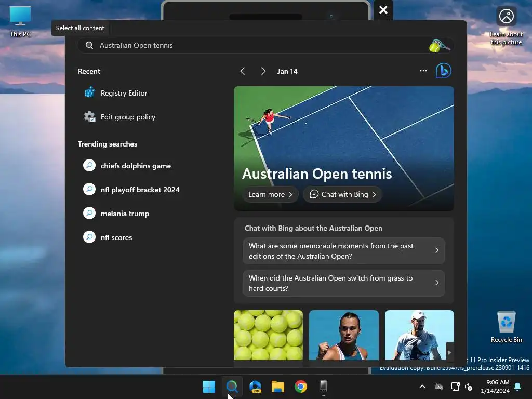Open the phone app icon on taskbar
The width and height of the screenshot is (532, 399).
pyautogui.click(x=323, y=386)
